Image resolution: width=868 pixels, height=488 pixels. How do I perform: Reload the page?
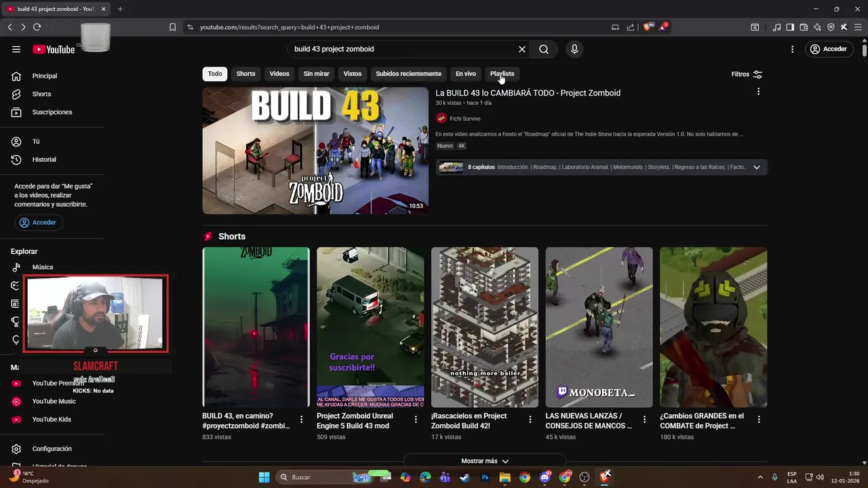[37, 27]
